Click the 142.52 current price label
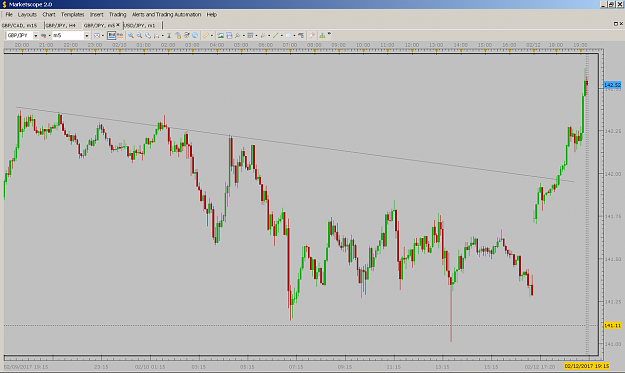 [612, 85]
